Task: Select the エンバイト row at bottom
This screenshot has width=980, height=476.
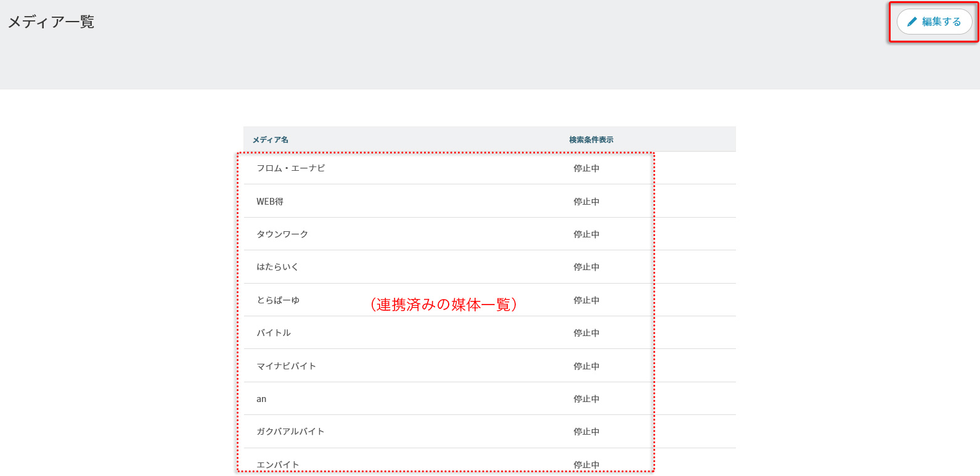Action: click(x=278, y=464)
